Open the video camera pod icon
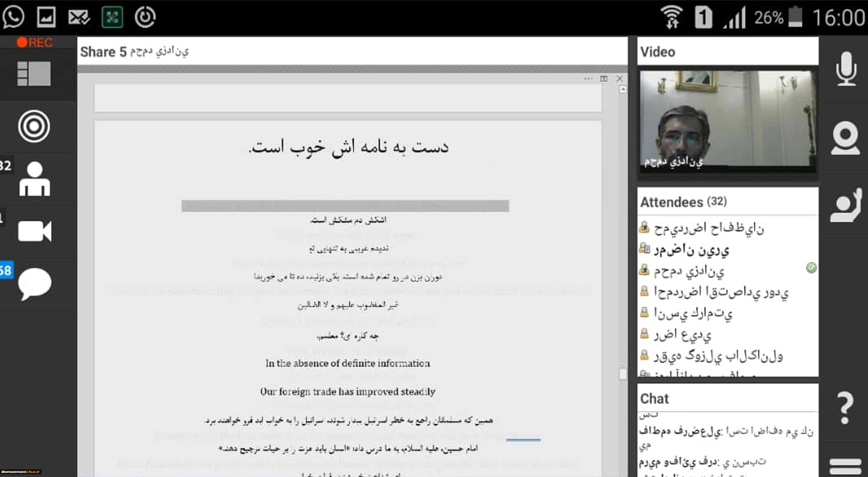 click(x=34, y=231)
